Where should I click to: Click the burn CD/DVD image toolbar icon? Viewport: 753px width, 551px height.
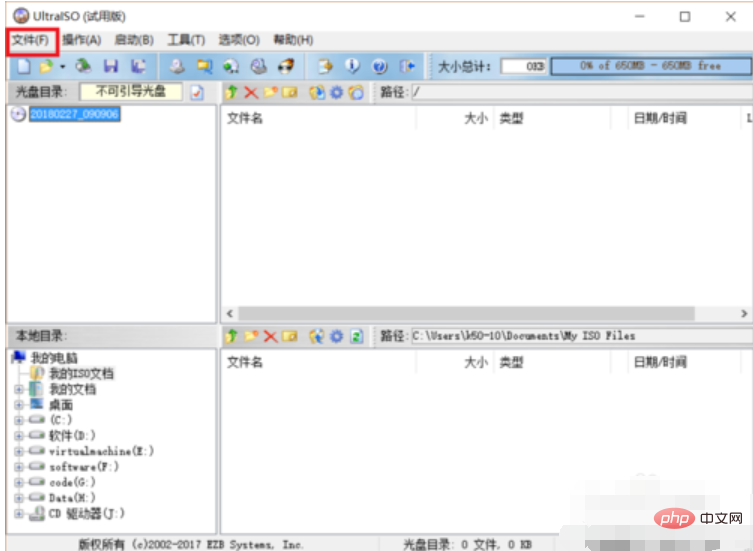pyautogui.click(x=259, y=66)
